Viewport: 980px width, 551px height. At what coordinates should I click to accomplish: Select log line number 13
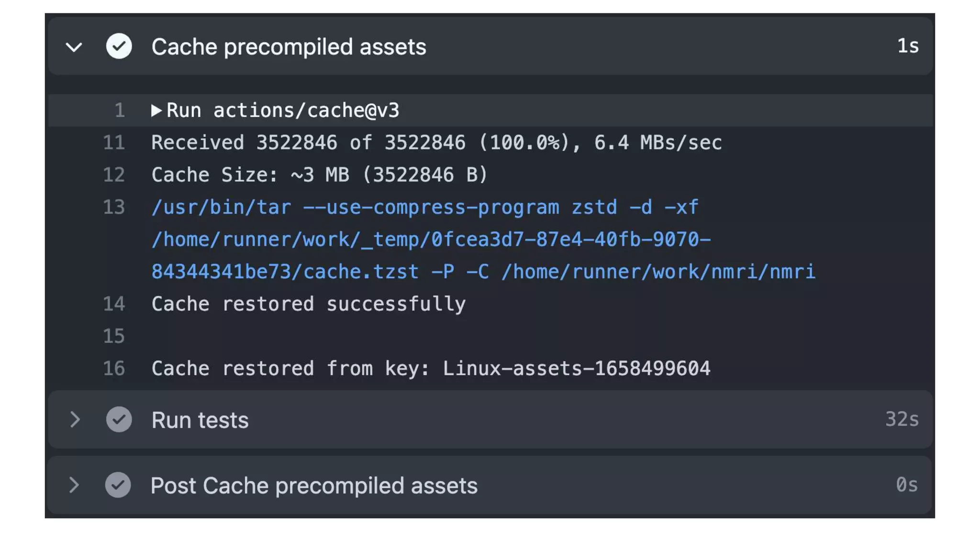(114, 207)
